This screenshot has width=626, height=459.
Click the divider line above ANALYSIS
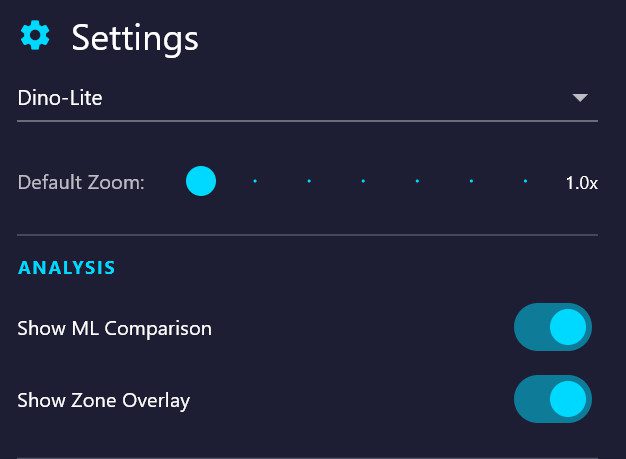coord(307,235)
